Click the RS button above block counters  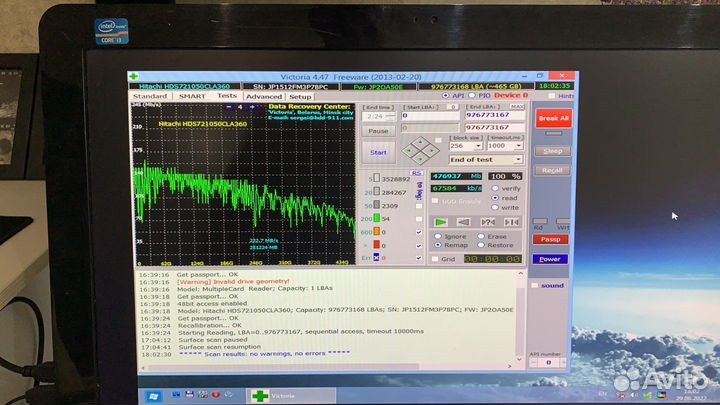[416, 173]
